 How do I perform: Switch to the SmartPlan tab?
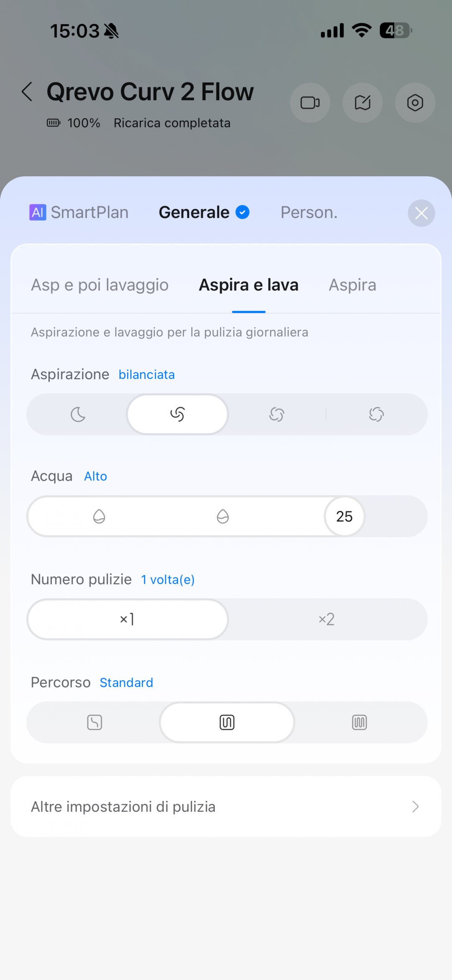pos(79,213)
